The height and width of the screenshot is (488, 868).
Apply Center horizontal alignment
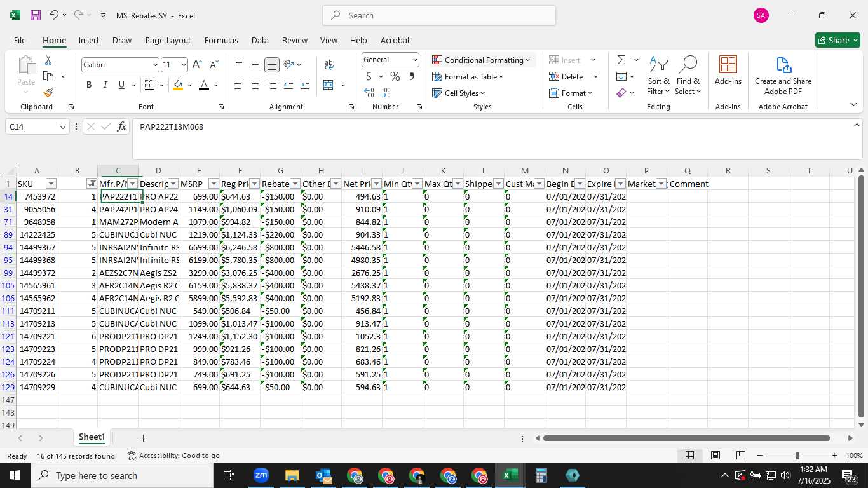tap(255, 85)
